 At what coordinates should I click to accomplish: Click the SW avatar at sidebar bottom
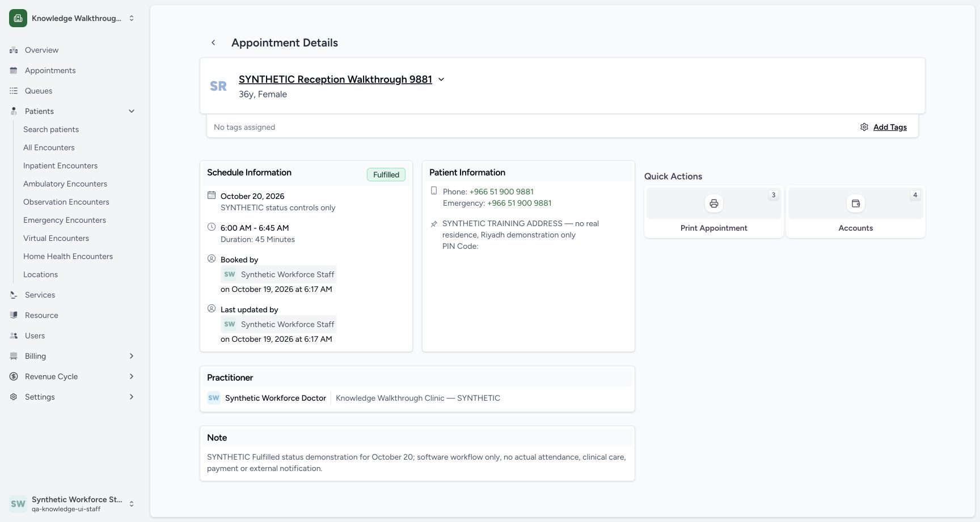[18, 504]
